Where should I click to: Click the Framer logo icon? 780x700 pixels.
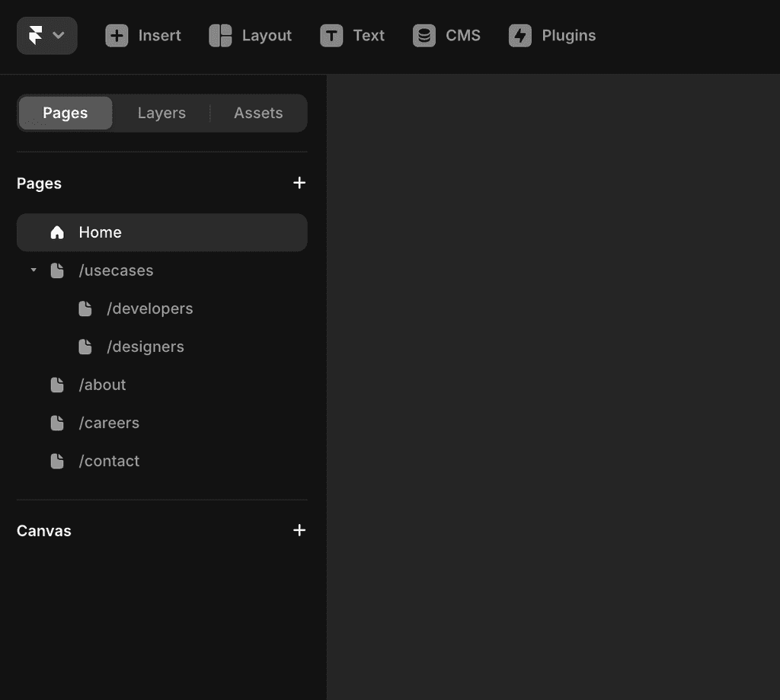37,35
